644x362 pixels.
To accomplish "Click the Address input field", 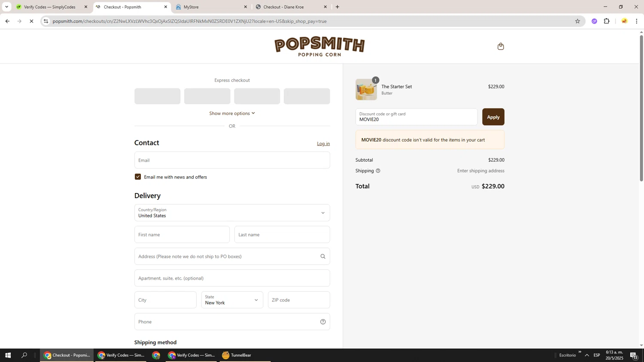I will point(232,256).
